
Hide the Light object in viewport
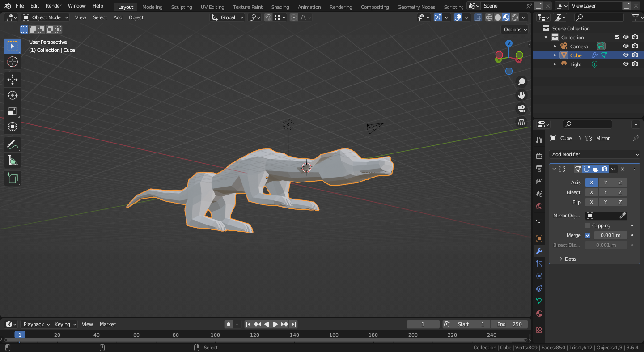pos(626,64)
